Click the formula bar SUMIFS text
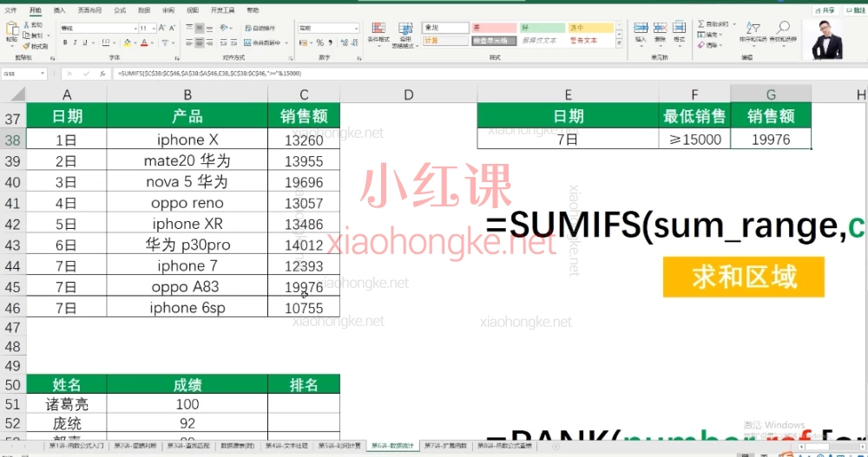 pyautogui.click(x=209, y=73)
